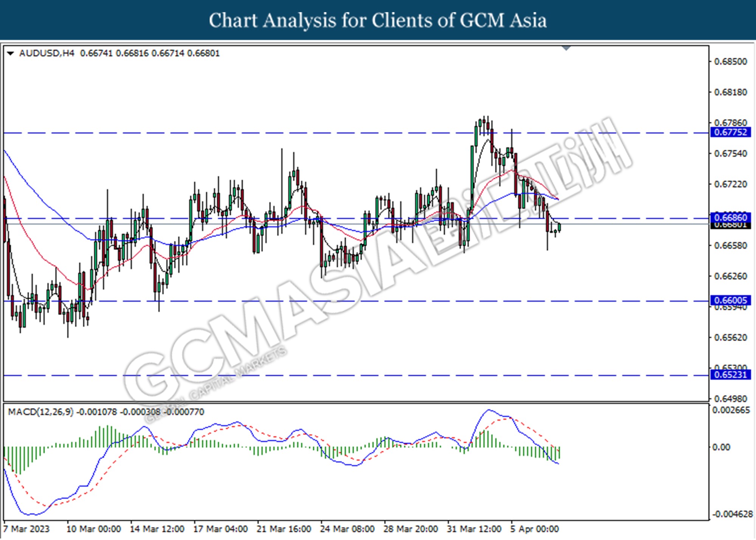Click the 7 Mar 2023 date label
This screenshot has width=756, height=540.
pyautogui.click(x=26, y=529)
